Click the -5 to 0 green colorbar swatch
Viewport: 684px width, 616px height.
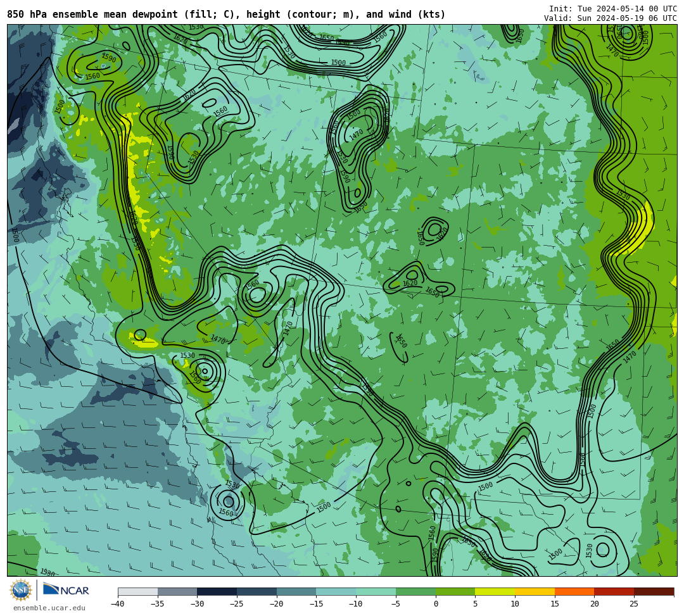click(x=415, y=591)
